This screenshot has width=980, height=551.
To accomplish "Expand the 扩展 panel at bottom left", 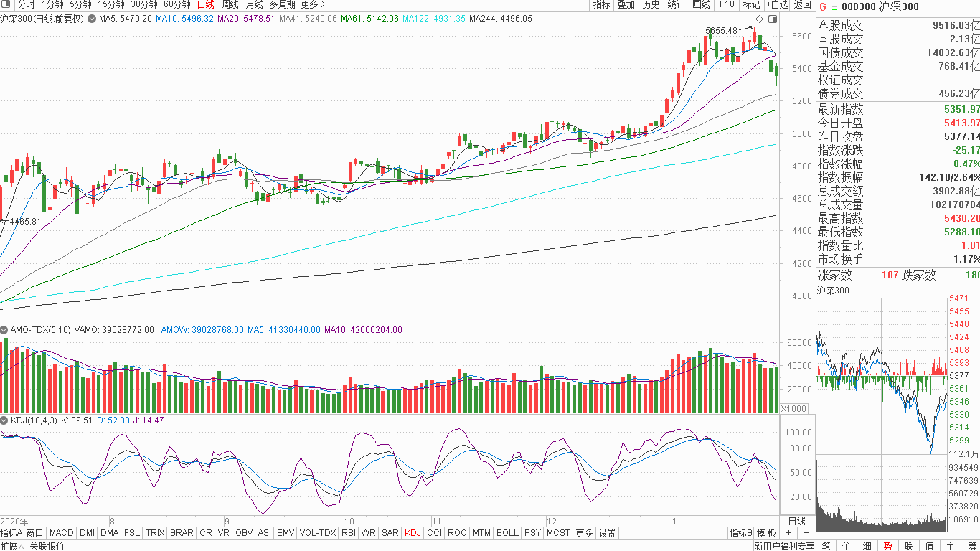I will click(x=12, y=545).
